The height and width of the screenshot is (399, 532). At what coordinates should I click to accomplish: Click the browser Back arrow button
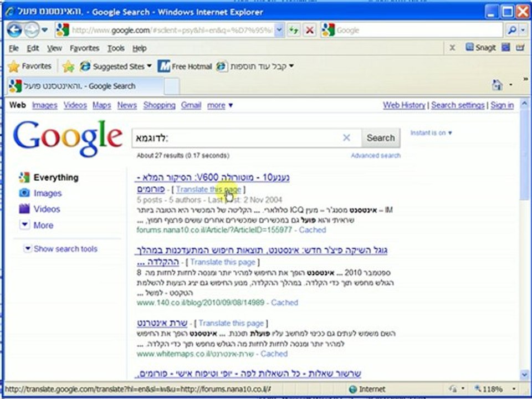pyautogui.click(x=14, y=30)
